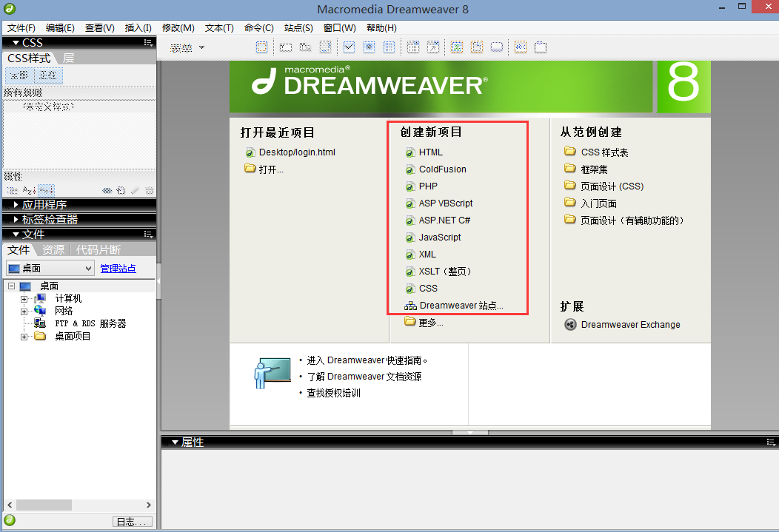Expand the 应用程序 panel group

pyautogui.click(x=16, y=204)
